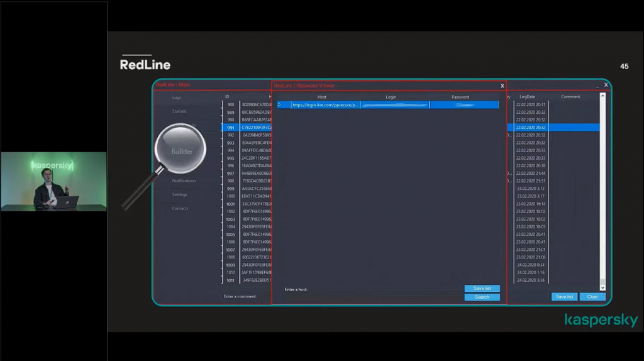Image resolution: width=644 pixels, height=361 pixels.
Task: Open the Notifications sidebar item
Action: (184, 181)
